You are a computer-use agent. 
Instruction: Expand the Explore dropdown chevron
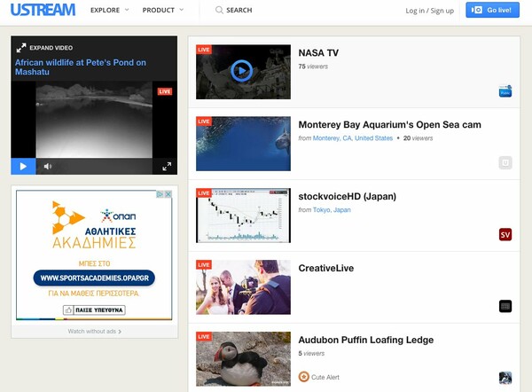coord(127,10)
